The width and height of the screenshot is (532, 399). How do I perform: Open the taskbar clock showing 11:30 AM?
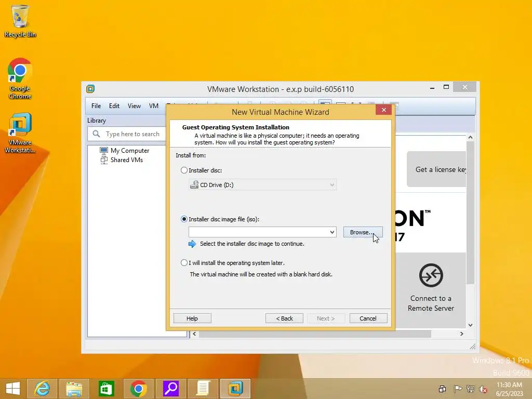509,389
